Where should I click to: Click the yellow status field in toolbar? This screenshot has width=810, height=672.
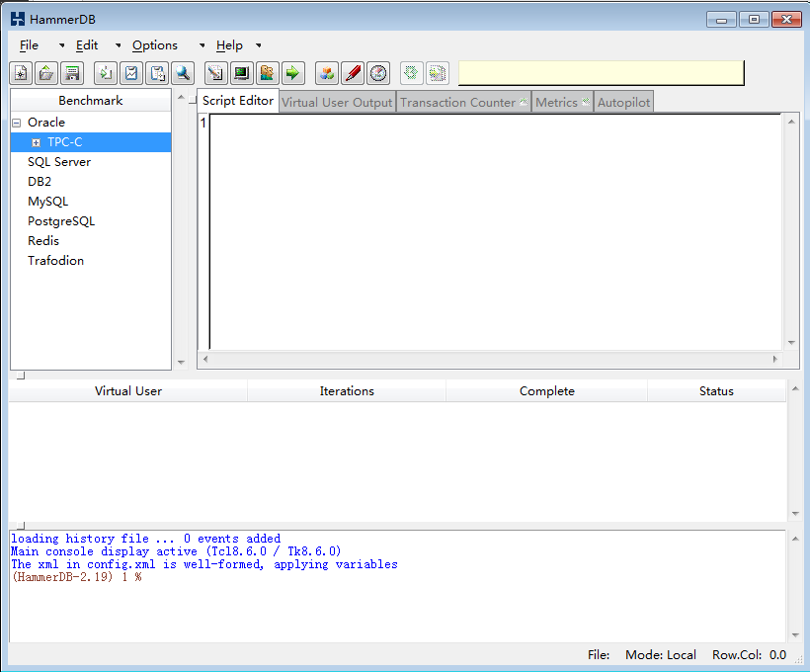(602, 73)
